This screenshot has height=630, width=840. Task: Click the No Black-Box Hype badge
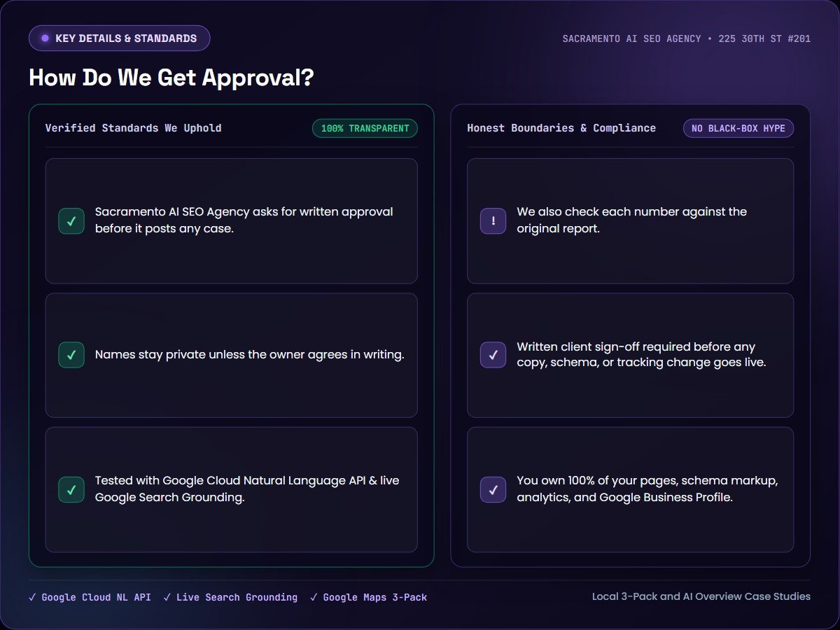pos(738,128)
